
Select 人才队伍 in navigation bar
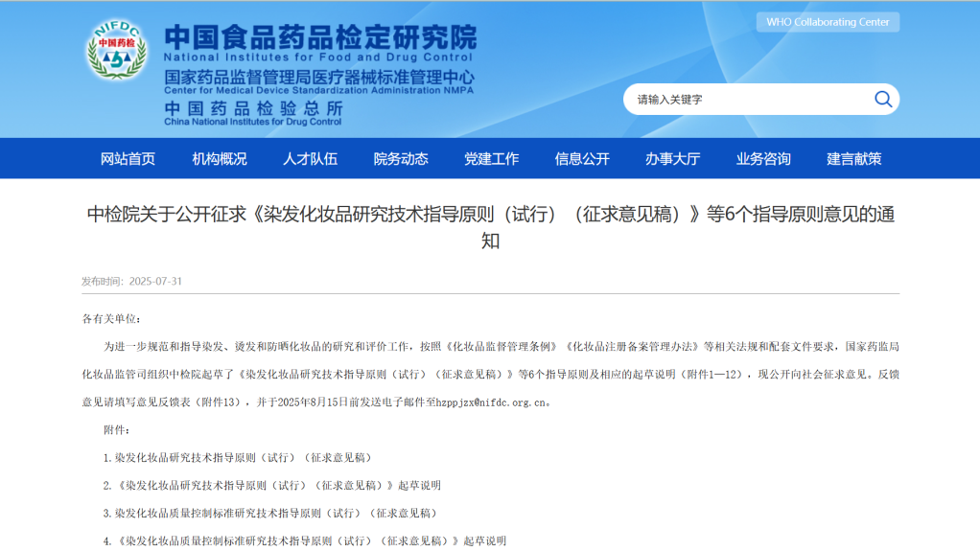(310, 159)
